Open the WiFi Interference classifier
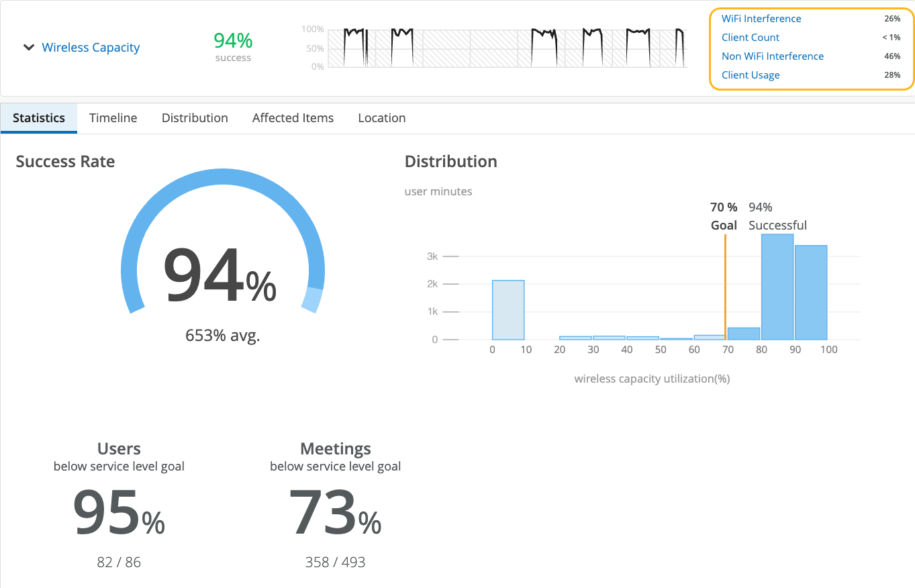This screenshot has height=588, width=915. pyautogui.click(x=761, y=19)
